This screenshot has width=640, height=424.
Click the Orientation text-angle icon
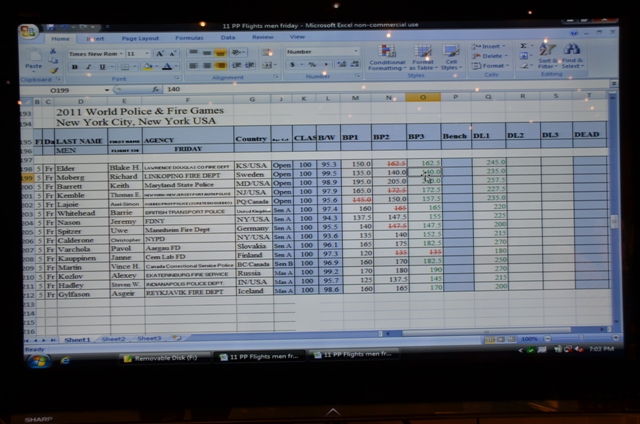pyautogui.click(x=237, y=53)
